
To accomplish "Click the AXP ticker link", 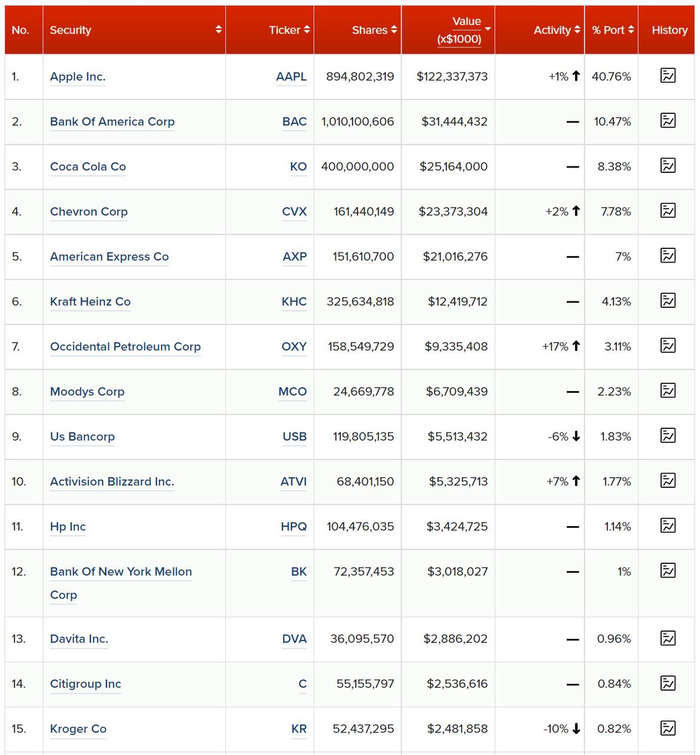I will coord(295,257).
